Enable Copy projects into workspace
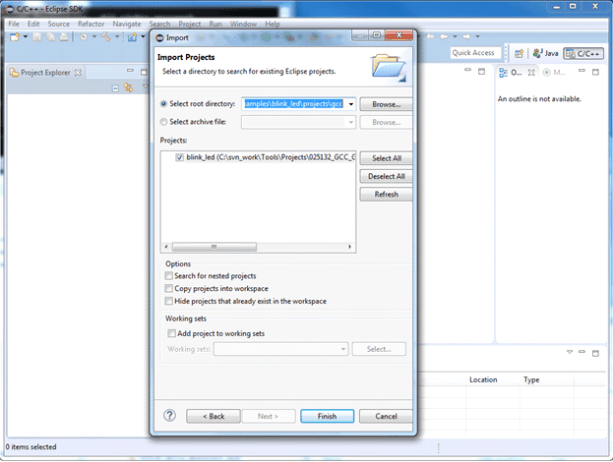Screen dimensions: 613x462 [x=168, y=288]
